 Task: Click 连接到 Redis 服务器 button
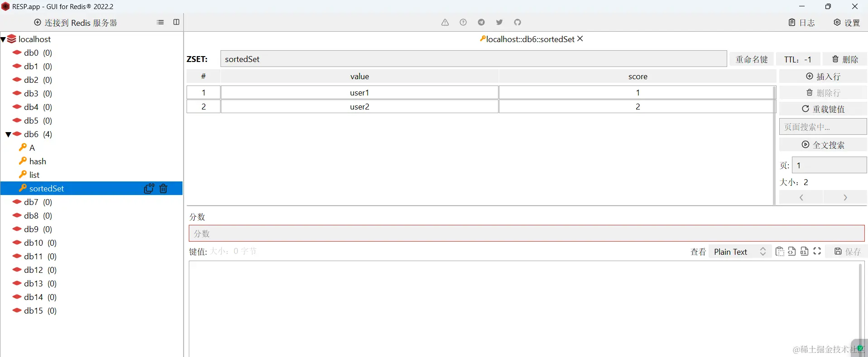tap(76, 23)
